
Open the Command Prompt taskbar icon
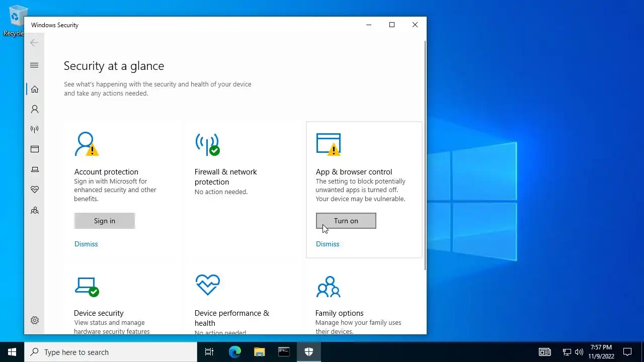[284, 352]
